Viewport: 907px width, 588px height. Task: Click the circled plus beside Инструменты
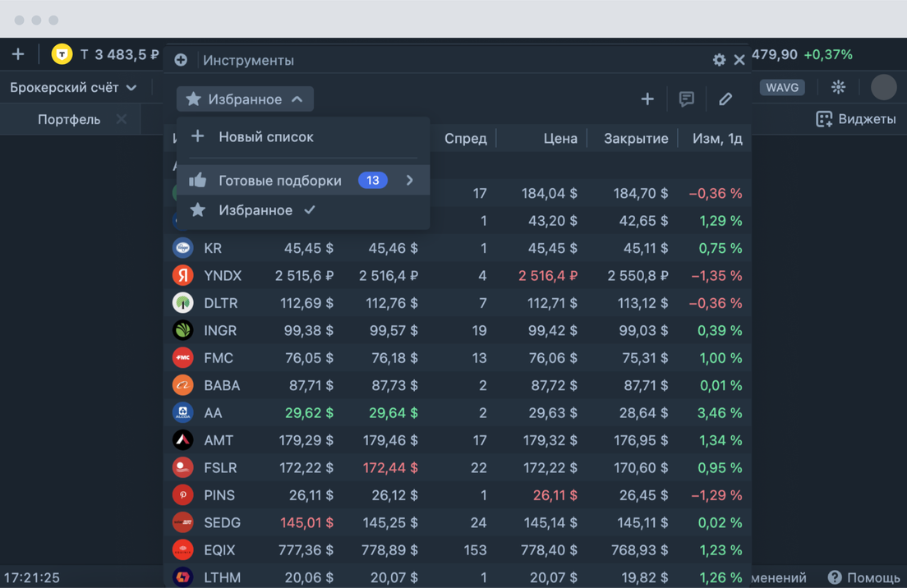click(x=181, y=60)
